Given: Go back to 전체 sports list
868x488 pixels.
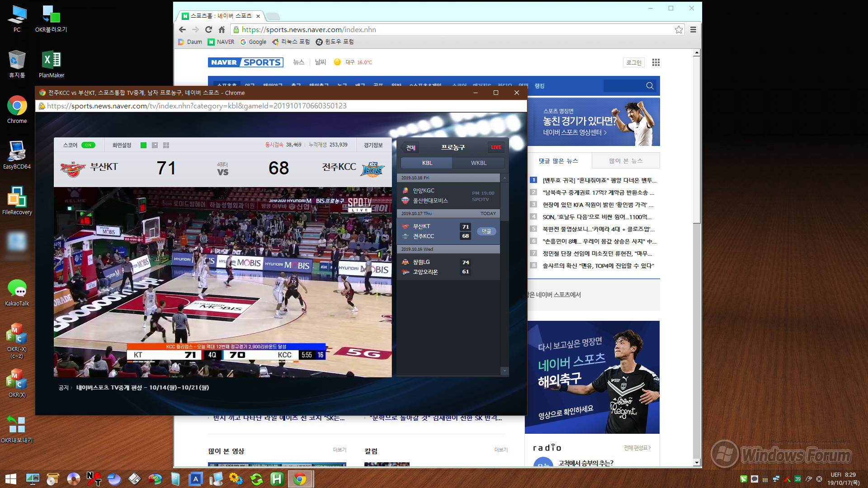Looking at the screenshot, I should click(x=410, y=147).
